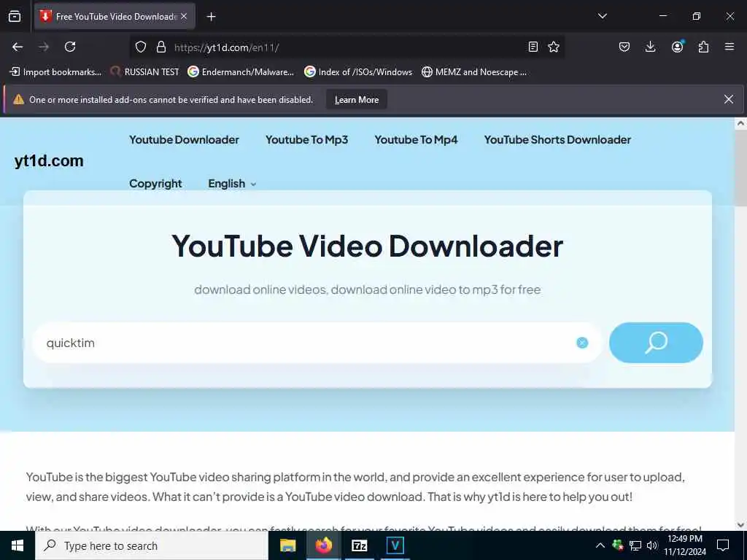Open MEMZ and Noescape bookmark
This screenshot has width=747, height=560.
click(474, 72)
